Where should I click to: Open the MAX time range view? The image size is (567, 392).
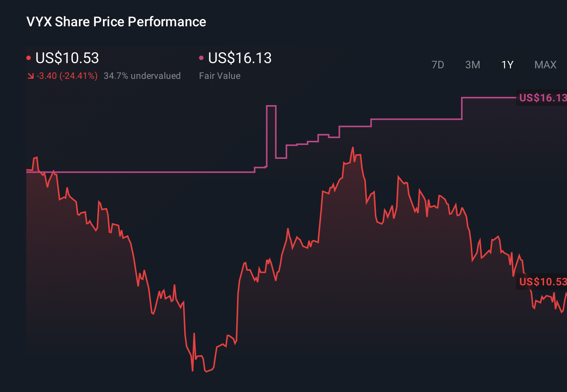(545, 65)
